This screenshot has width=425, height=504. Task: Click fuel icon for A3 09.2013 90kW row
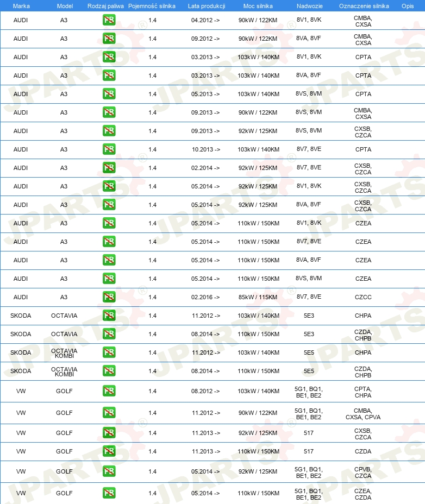[109, 112]
